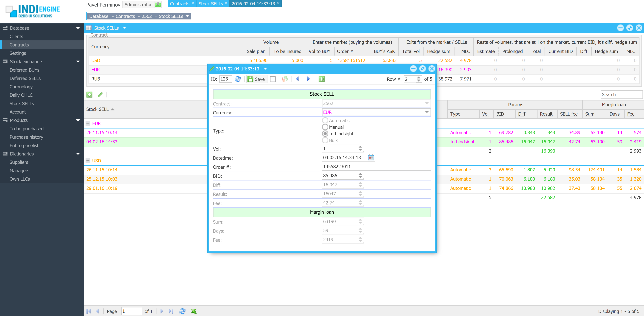
Task: Click 2562 in the breadcrumb path
Action: pos(147,16)
